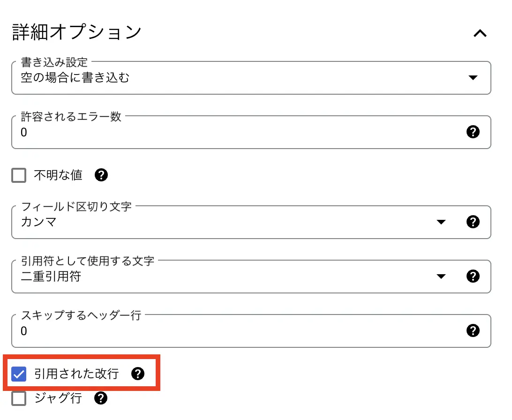Open the 書き込み設定 dropdown
This screenshot has height=420, width=512.
coord(251,78)
